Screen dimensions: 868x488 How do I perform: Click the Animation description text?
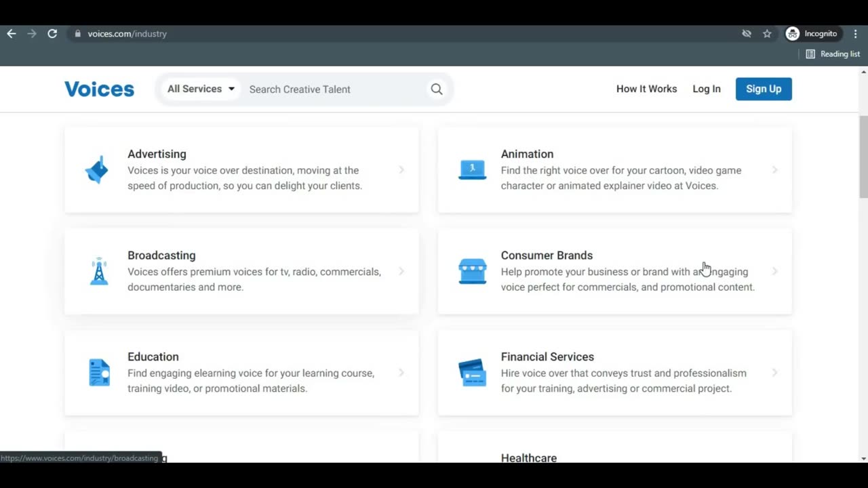point(620,178)
